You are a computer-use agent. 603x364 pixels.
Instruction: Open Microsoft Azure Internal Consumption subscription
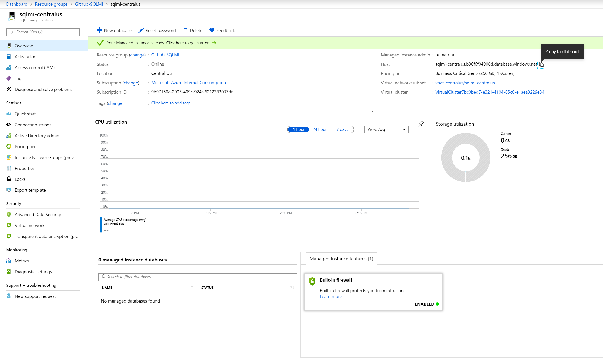point(188,82)
